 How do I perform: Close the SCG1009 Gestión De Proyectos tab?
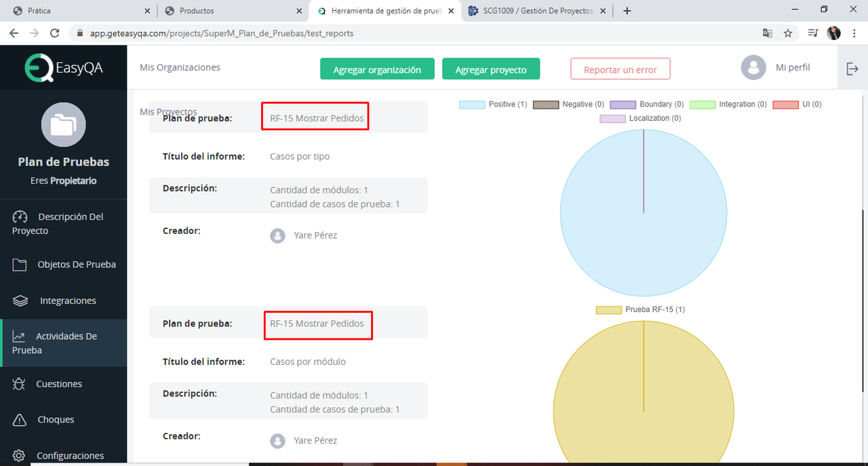click(x=602, y=11)
